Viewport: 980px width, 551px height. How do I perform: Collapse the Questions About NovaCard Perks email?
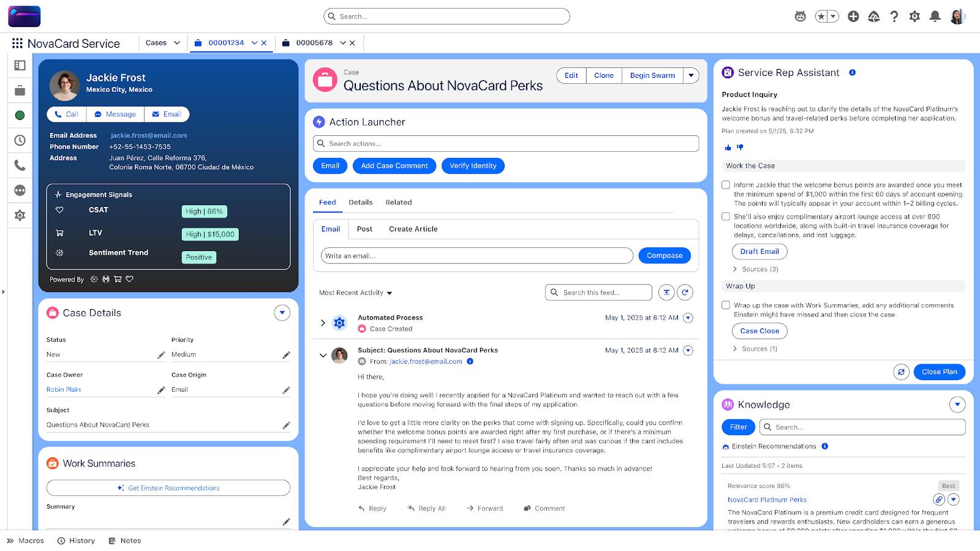pos(323,355)
